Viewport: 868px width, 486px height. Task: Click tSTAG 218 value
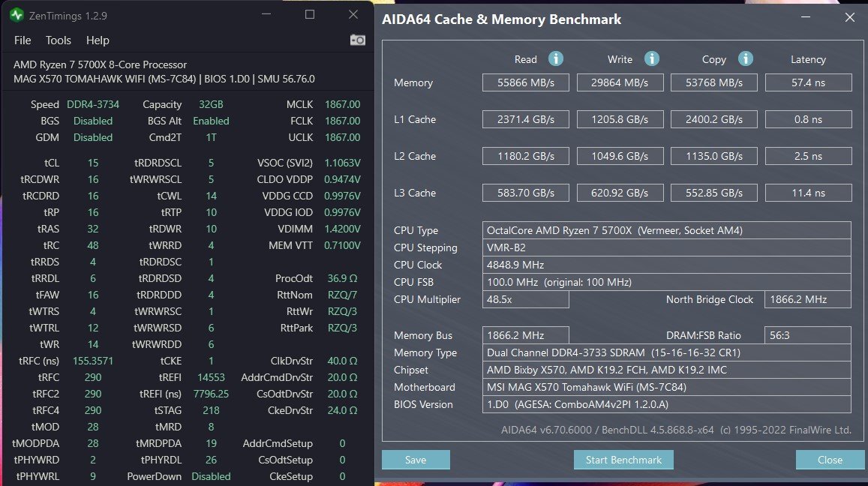click(x=211, y=411)
